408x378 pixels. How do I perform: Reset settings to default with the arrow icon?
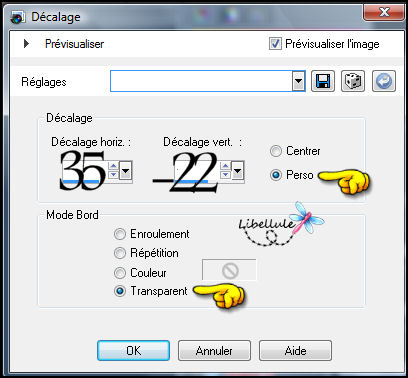pos(384,81)
